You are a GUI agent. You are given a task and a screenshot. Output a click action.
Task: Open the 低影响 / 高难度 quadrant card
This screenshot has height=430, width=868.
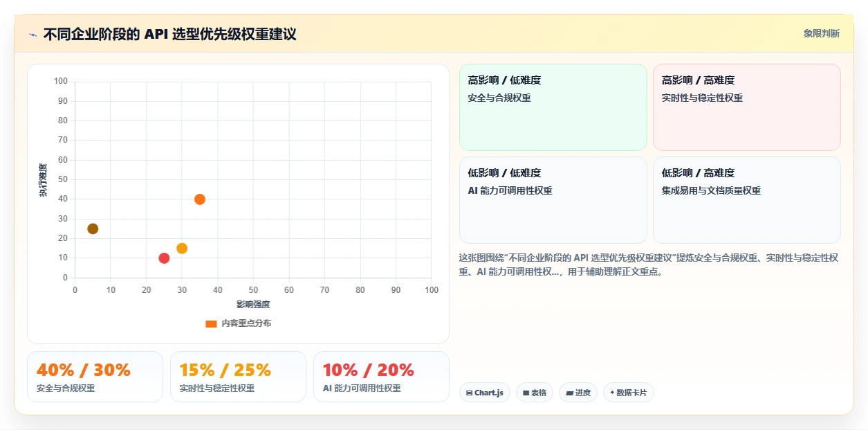pos(747,200)
